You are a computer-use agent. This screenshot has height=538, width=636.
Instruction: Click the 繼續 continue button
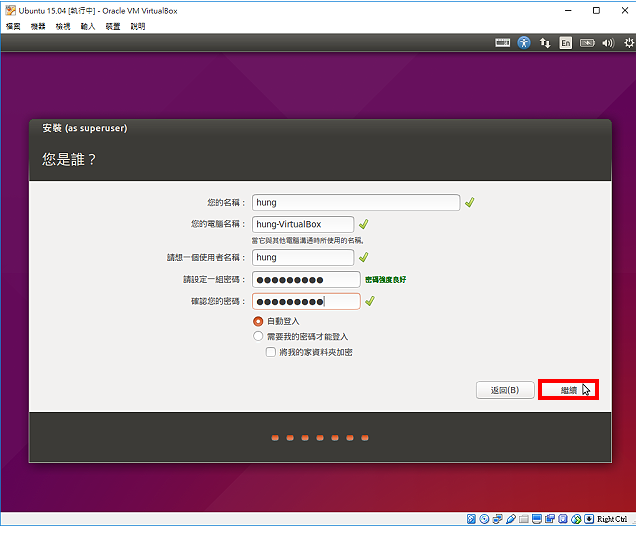click(x=568, y=390)
